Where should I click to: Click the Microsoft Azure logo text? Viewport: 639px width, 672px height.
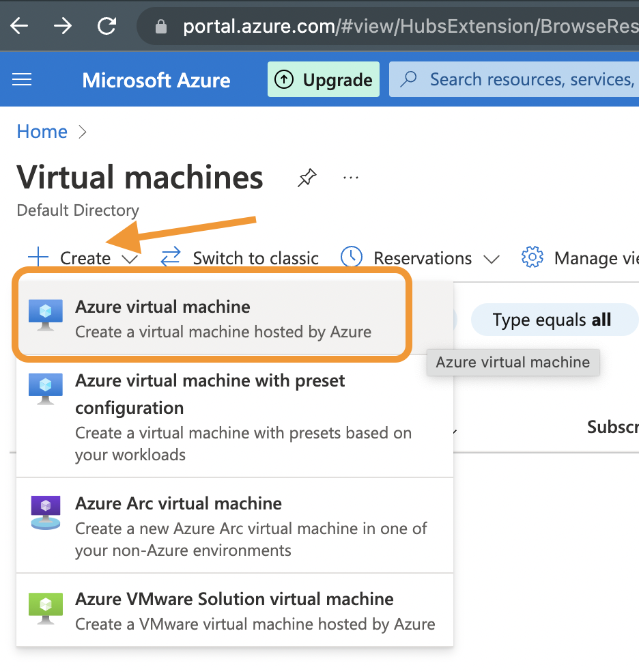pyautogui.click(x=156, y=80)
